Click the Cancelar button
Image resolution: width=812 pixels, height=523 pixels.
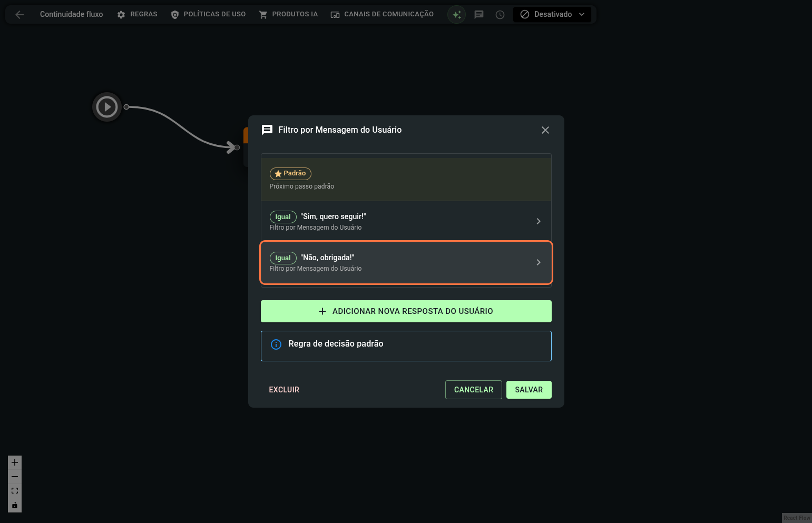(473, 390)
